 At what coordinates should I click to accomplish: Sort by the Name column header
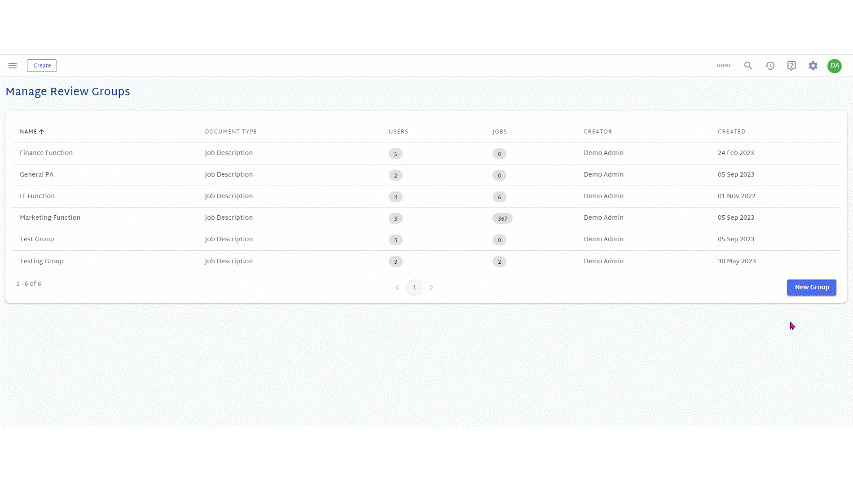pyautogui.click(x=28, y=132)
